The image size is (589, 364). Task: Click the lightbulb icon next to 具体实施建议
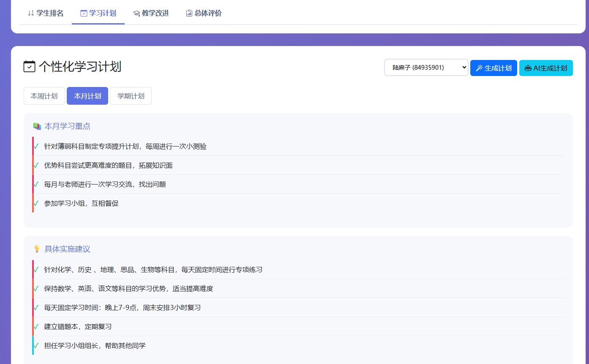pyautogui.click(x=37, y=249)
